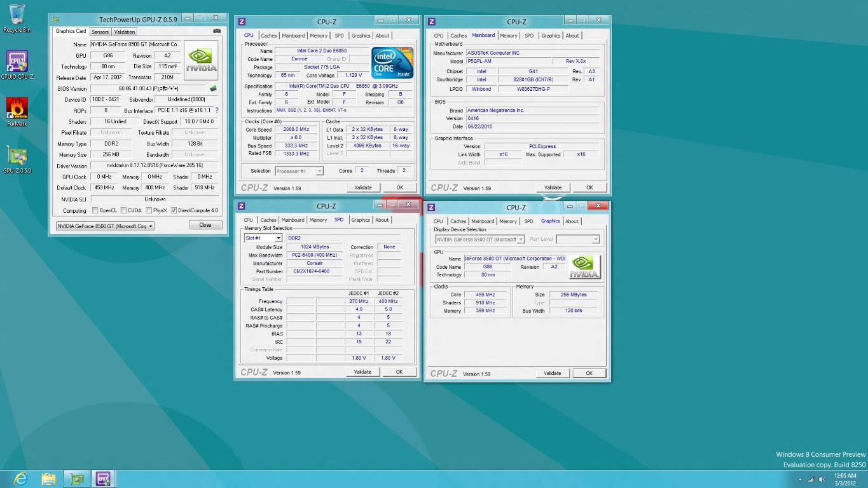This screenshot has height=488, width=868.
Task: Switch to the Validation tab in GPU-Z
Action: tap(125, 32)
